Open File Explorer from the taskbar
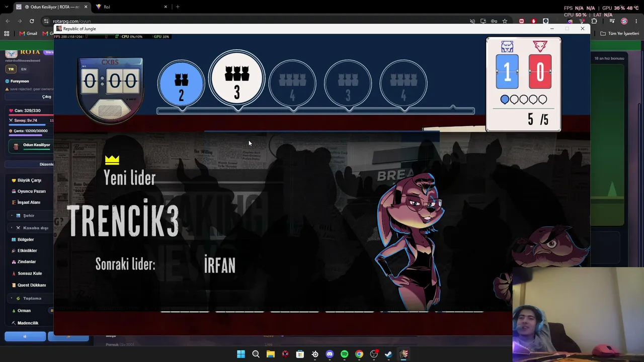The width and height of the screenshot is (644, 362). point(270,354)
